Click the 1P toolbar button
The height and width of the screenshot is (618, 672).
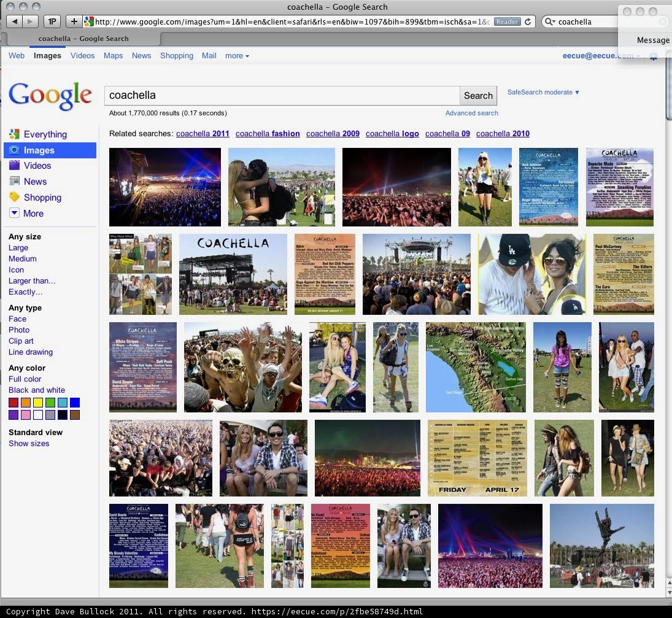52,21
